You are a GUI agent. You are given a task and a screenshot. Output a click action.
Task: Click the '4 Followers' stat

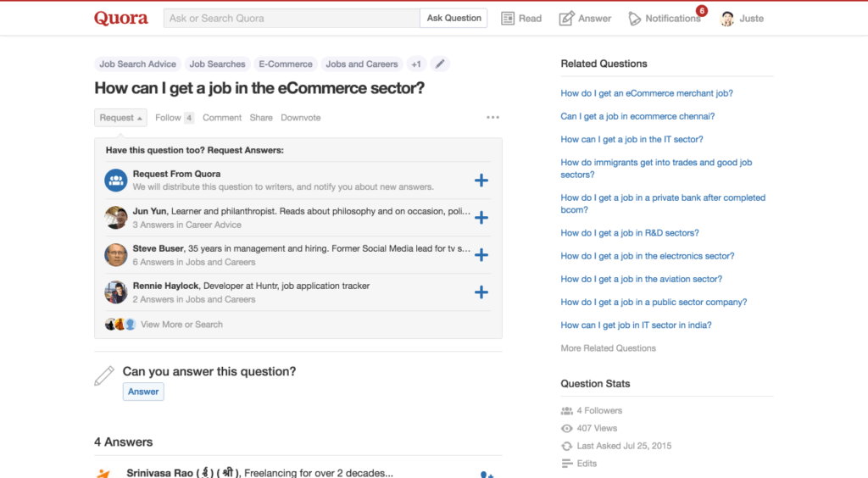coord(599,410)
